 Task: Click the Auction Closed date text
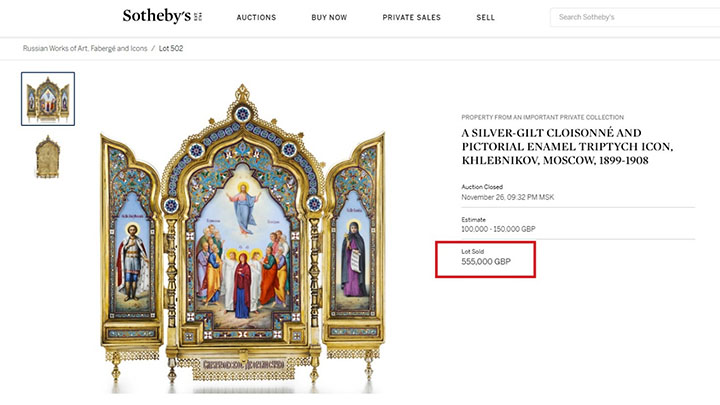click(507, 196)
